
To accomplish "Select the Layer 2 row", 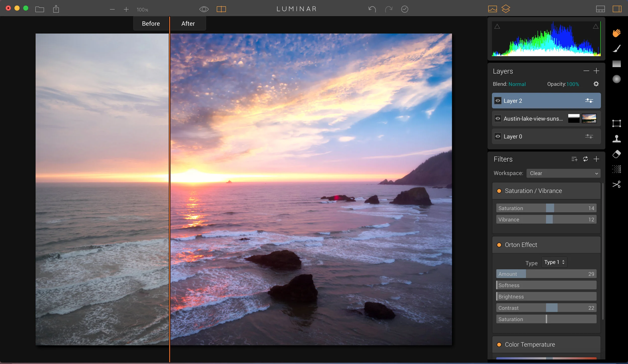I will pos(546,101).
